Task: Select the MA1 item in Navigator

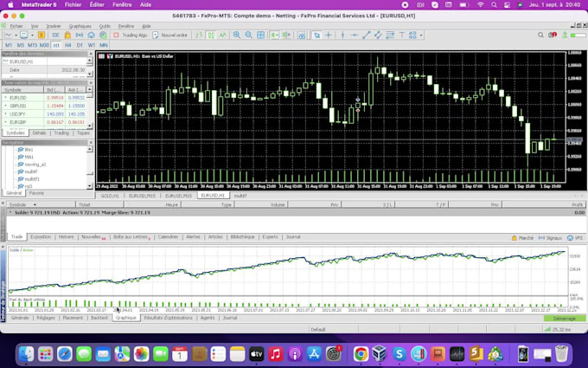Action: click(x=29, y=157)
